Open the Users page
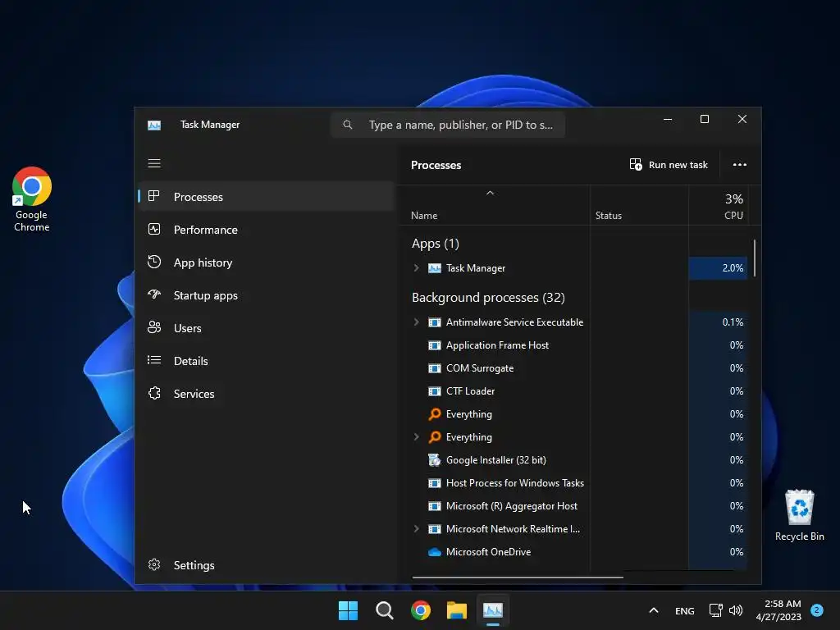This screenshot has width=840, height=630. coord(267,328)
